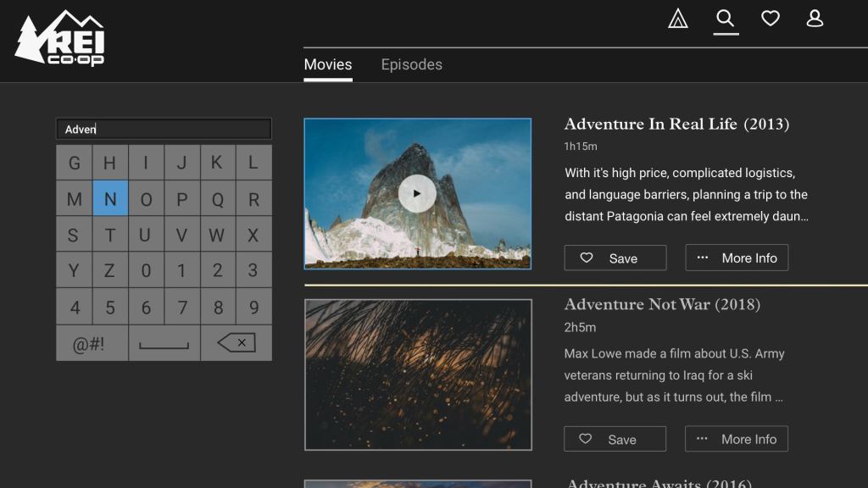Click the REI Co-op logo

point(60,39)
